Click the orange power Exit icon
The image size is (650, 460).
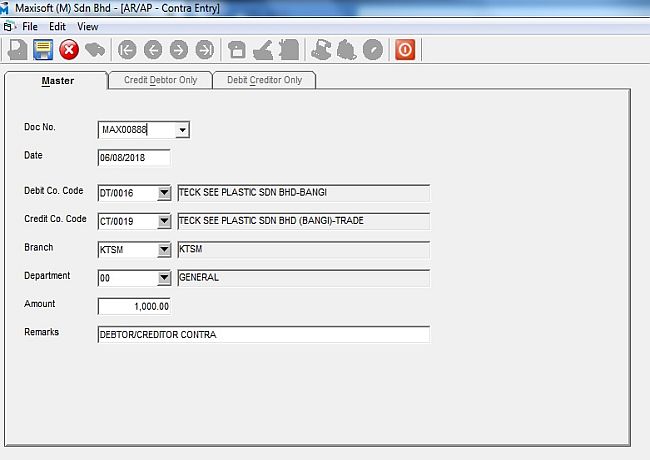(x=405, y=49)
